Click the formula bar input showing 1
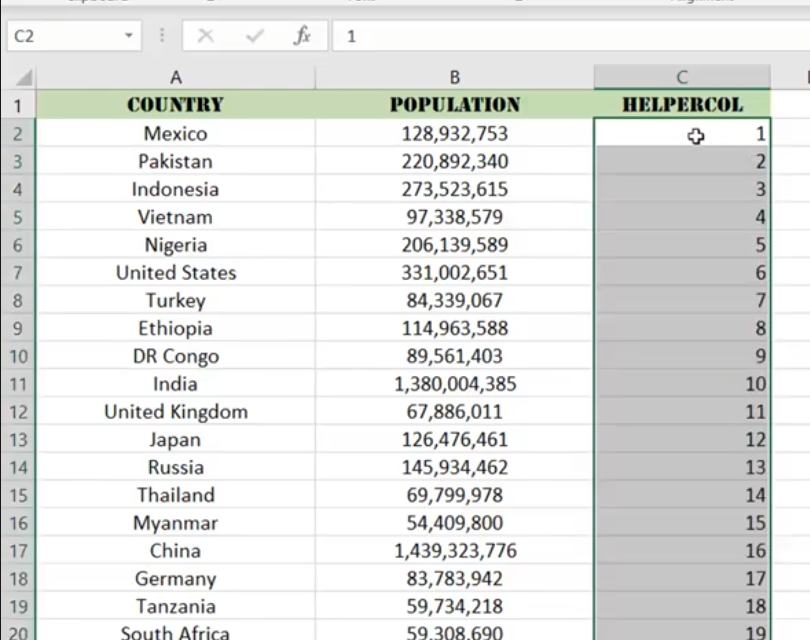The height and width of the screenshot is (640, 810). (571, 36)
